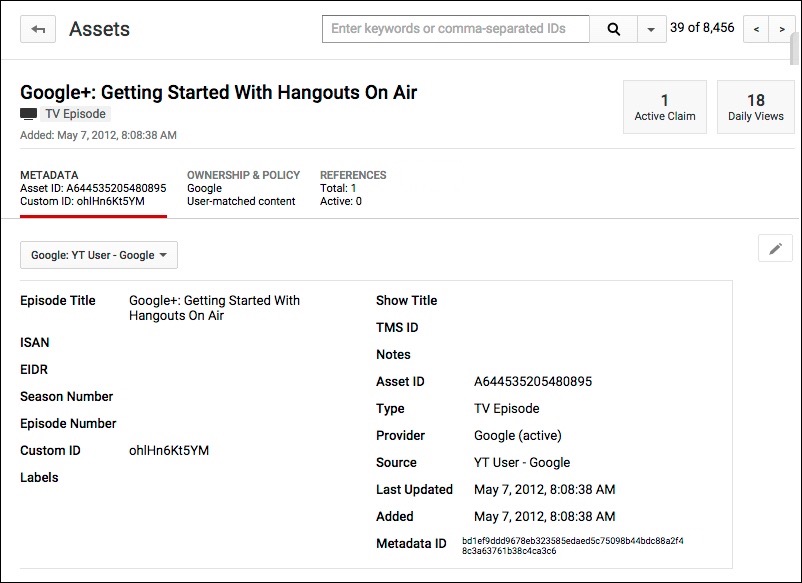Click the EIDR field label
This screenshot has width=802, height=583.
point(34,370)
